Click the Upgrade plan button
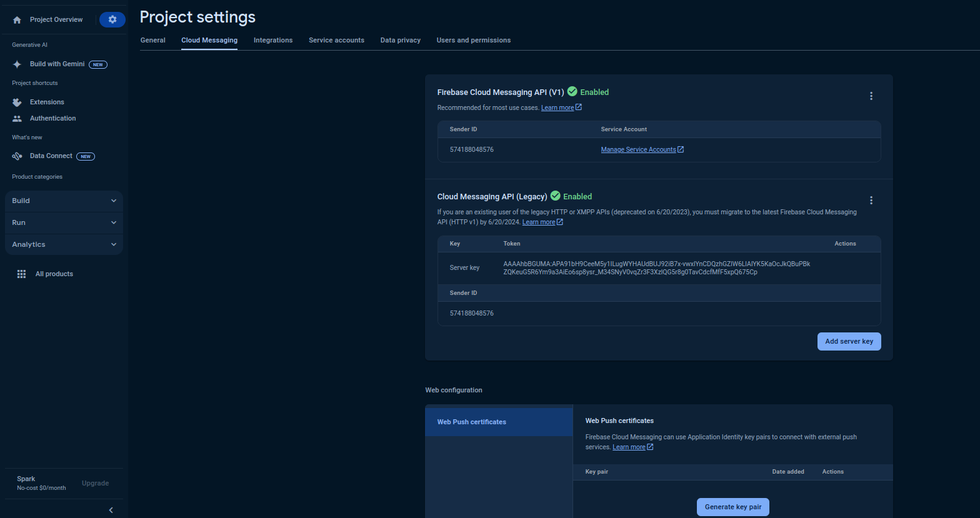Image resolution: width=980 pixels, height=518 pixels. pyautogui.click(x=95, y=483)
